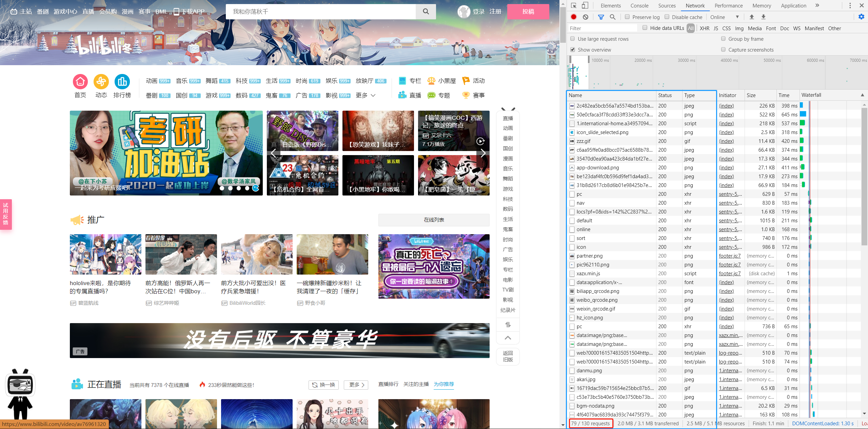This screenshot has height=429, width=868.
Task: Click the 注册 link
Action: pos(495,12)
